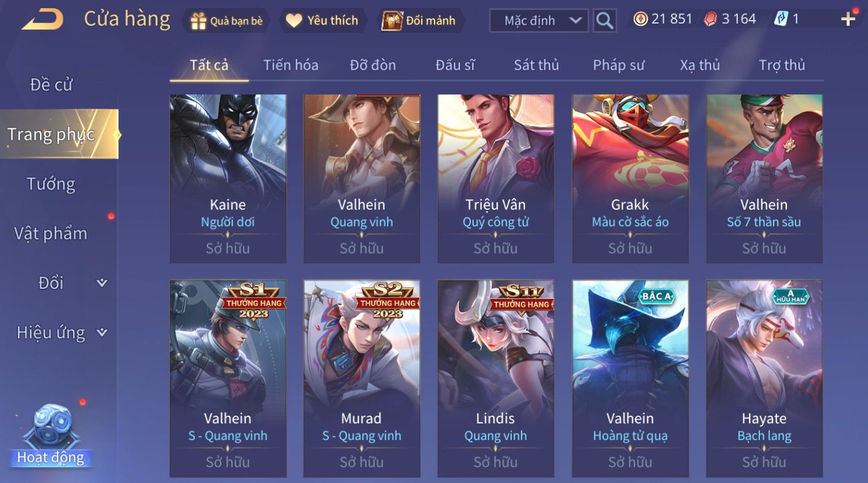Select the Tiến hóa tab

point(291,65)
